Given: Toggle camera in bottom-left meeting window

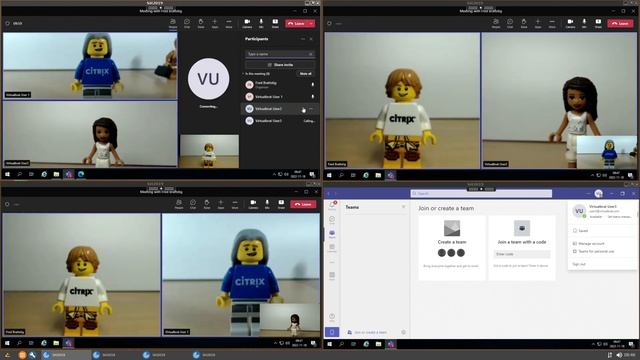Looking at the screenshot, I should [253, 204].
